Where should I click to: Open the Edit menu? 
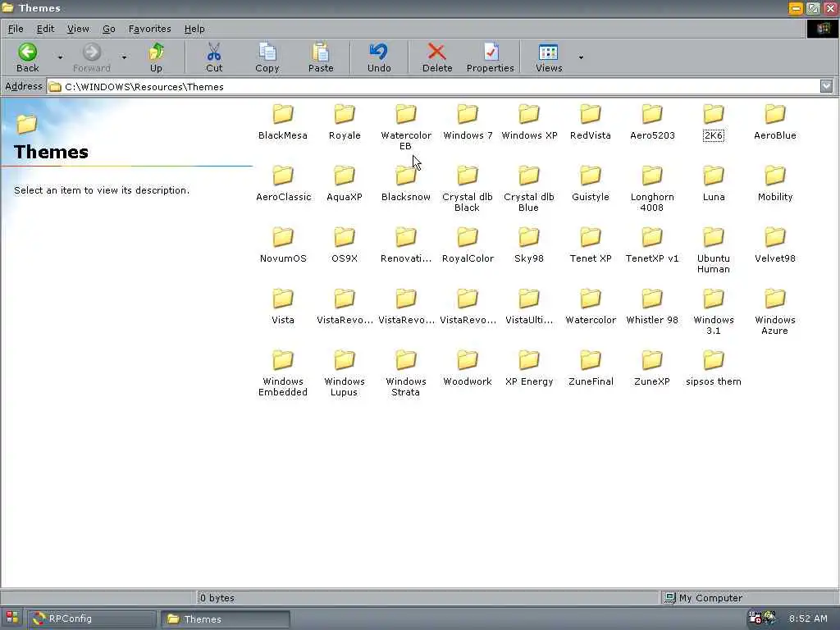46,29
